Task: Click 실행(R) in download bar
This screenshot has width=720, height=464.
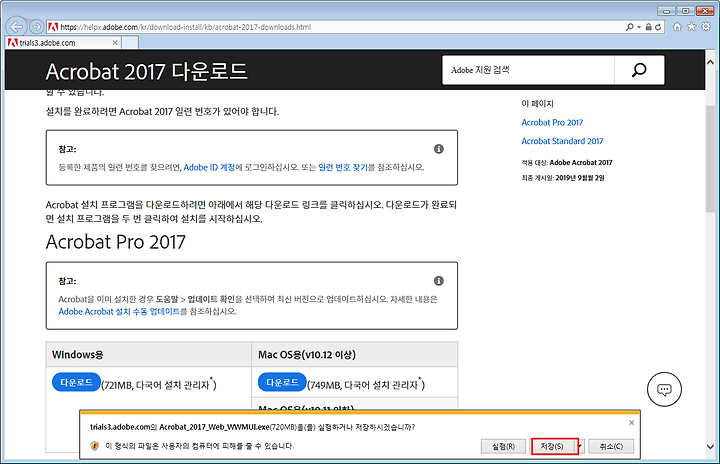Action: point(503,446)
